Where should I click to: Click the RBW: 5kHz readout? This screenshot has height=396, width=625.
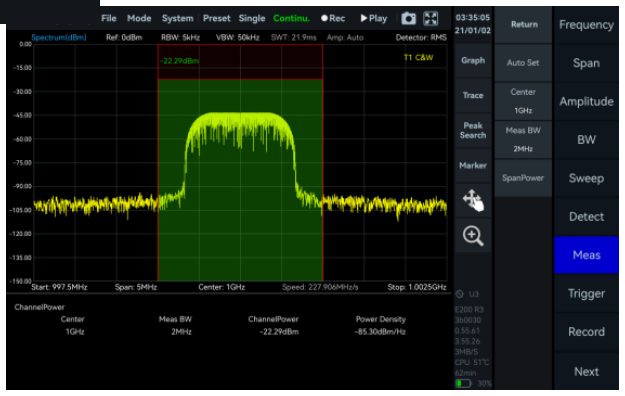point(180,37)
